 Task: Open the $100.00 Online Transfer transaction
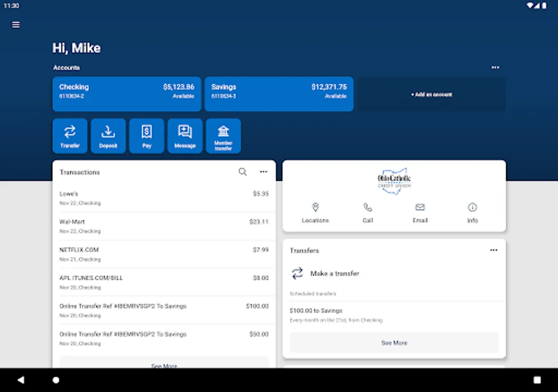[x=164, y=311]
